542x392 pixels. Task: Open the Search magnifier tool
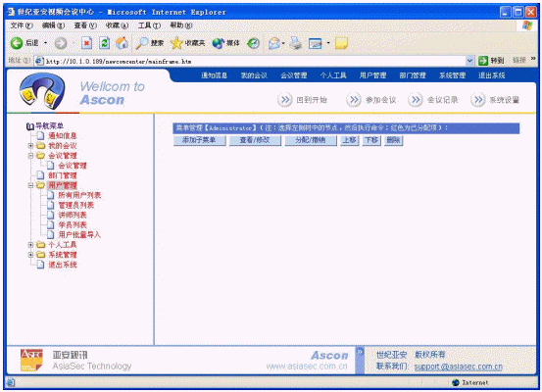(141, 43)
